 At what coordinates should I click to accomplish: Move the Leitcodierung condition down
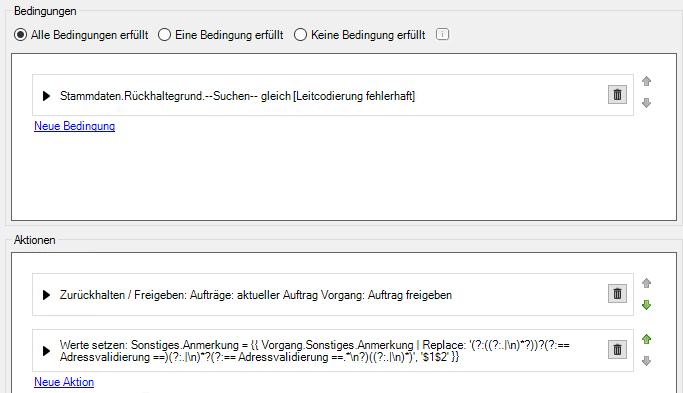646,103
